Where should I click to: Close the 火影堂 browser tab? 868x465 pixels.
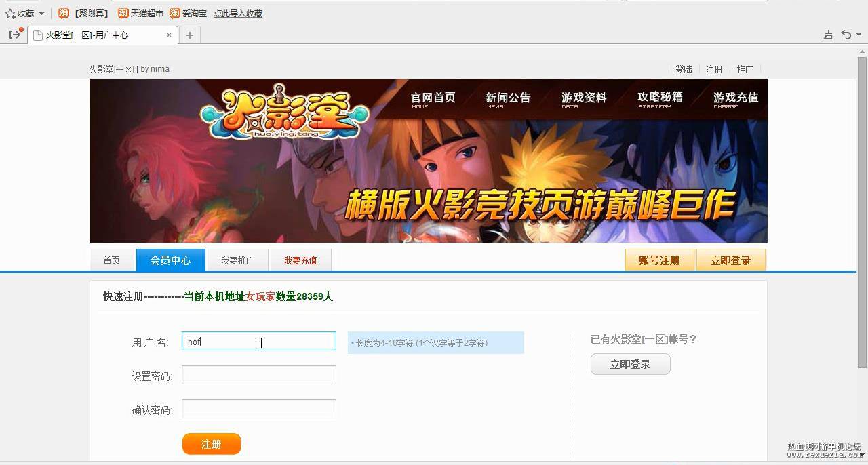pyautogui.click(x=169, y=35)
